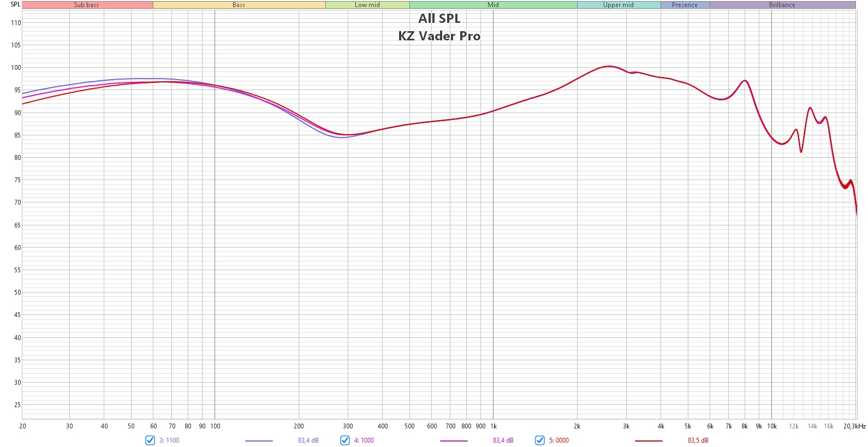The width and height of the screenshot is (868, 447).
Task: Click the 20,3kHz frequency axis label
Action: 854,426
